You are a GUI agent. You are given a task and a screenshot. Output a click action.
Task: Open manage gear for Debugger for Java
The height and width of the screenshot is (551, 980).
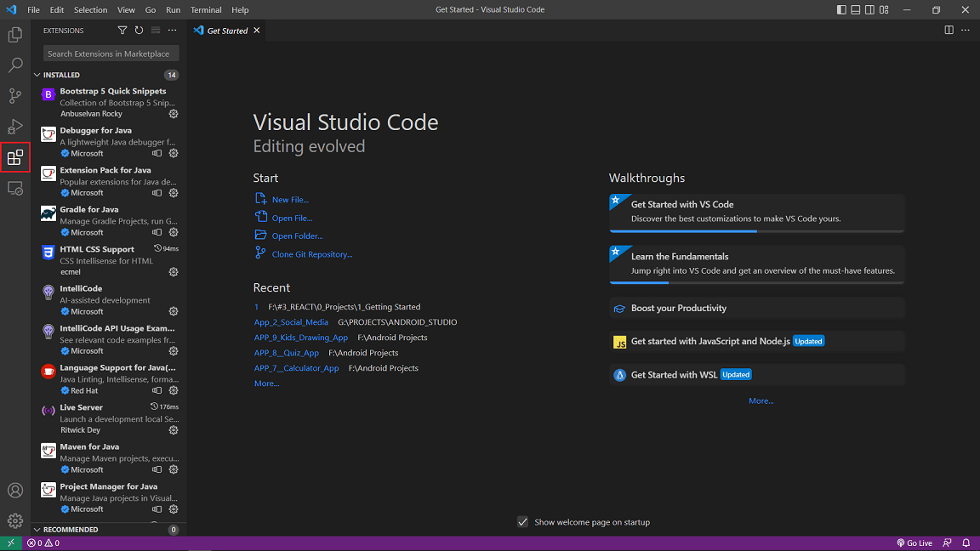174,153
